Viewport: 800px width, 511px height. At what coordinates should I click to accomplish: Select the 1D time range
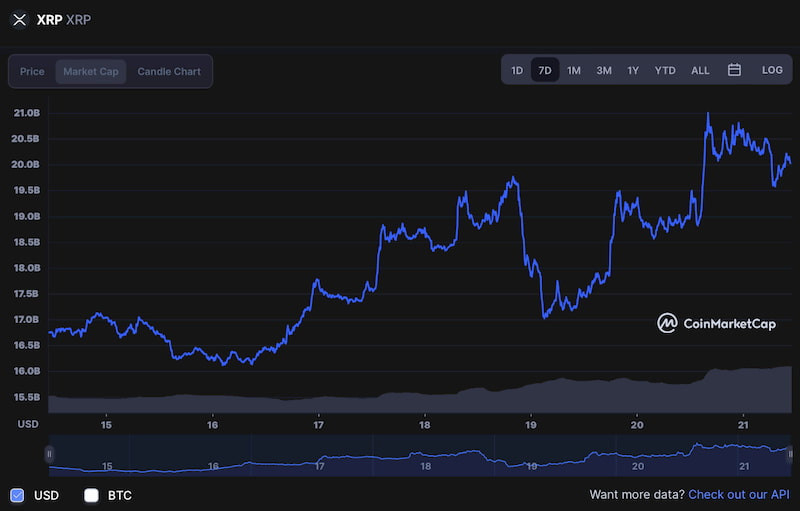pyautogui.click(x=517, y=70)
